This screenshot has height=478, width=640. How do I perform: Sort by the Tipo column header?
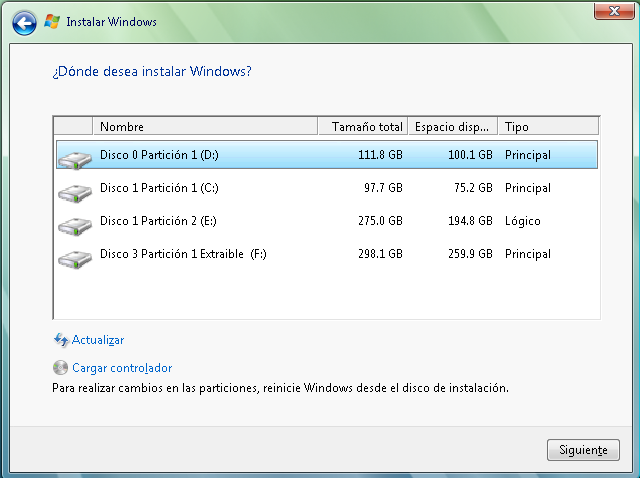click(x=549, y=127)
